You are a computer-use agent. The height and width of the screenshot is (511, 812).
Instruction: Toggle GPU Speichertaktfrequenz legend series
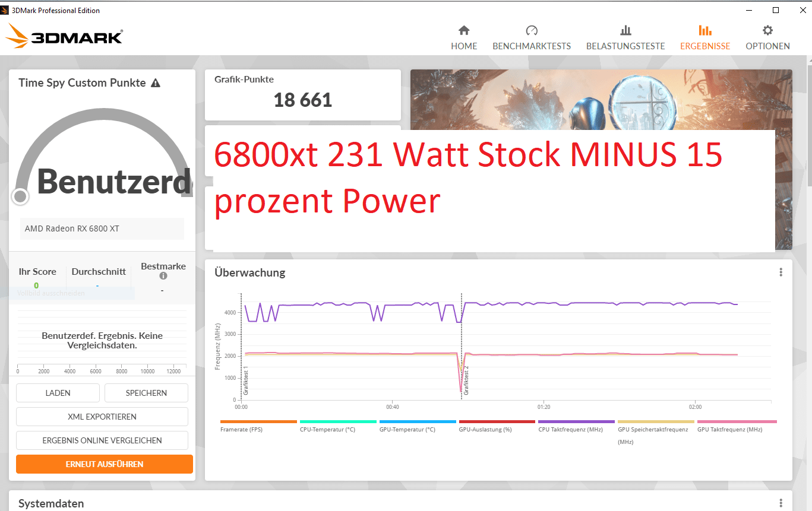pos(656,432)
